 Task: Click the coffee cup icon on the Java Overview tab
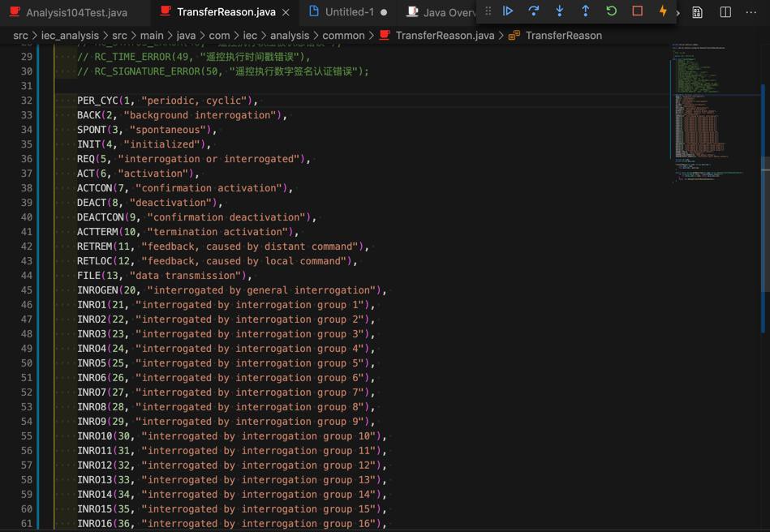pyautogui.click(x=412, y=12)
